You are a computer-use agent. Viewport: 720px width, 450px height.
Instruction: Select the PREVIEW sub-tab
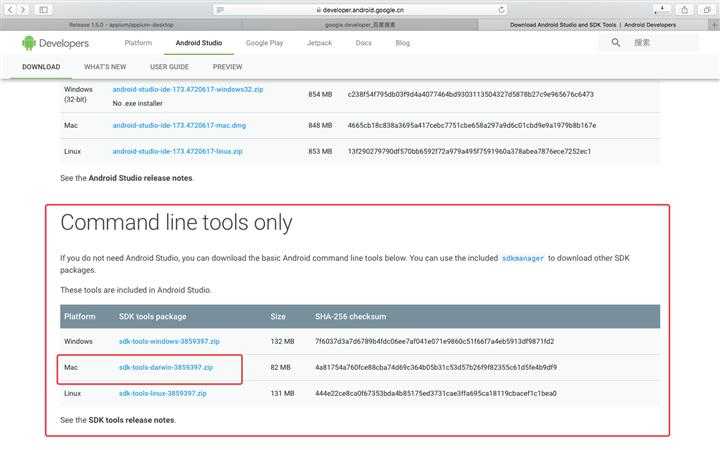click(227, 67)
